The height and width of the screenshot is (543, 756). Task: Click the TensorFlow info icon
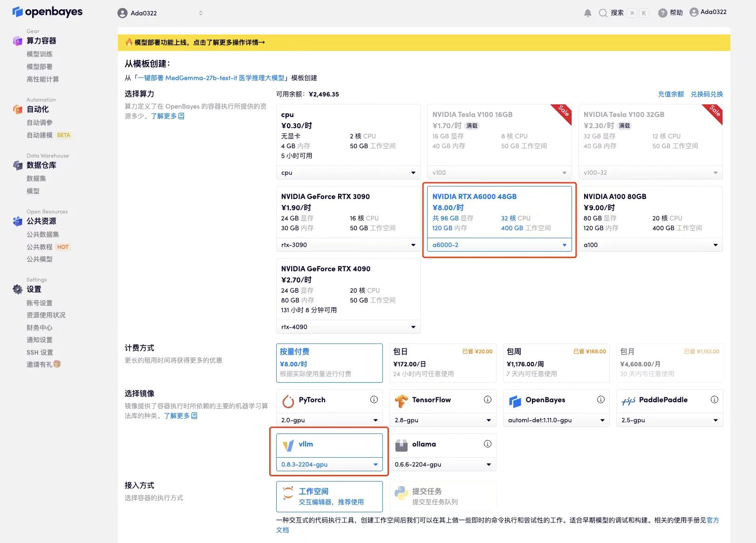tap(487, 399)
